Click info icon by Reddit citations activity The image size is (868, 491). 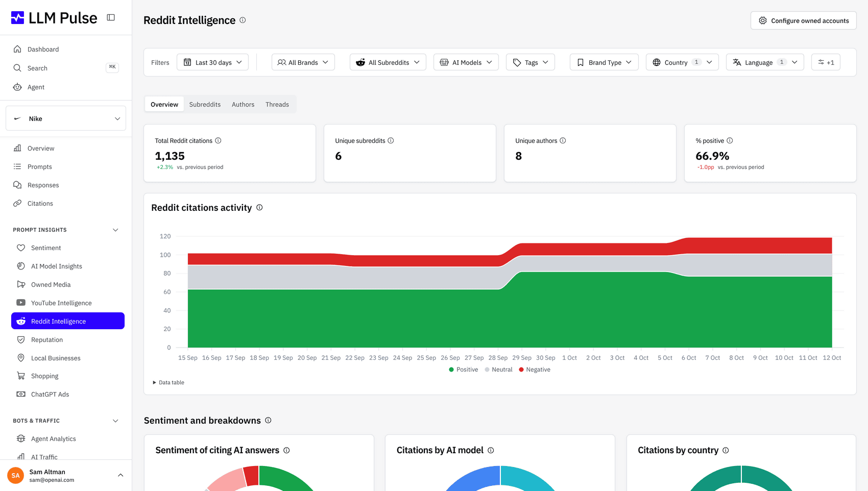coord(259,207)
